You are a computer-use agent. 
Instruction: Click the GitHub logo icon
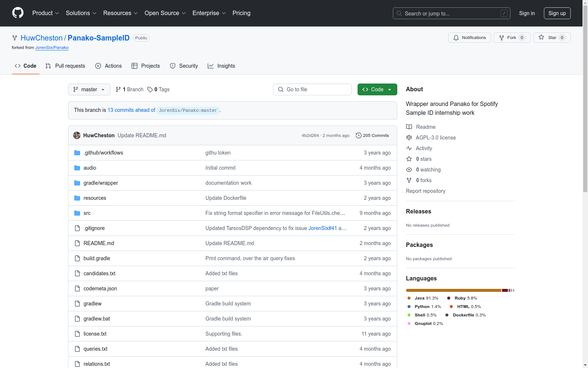click(18, 13)
